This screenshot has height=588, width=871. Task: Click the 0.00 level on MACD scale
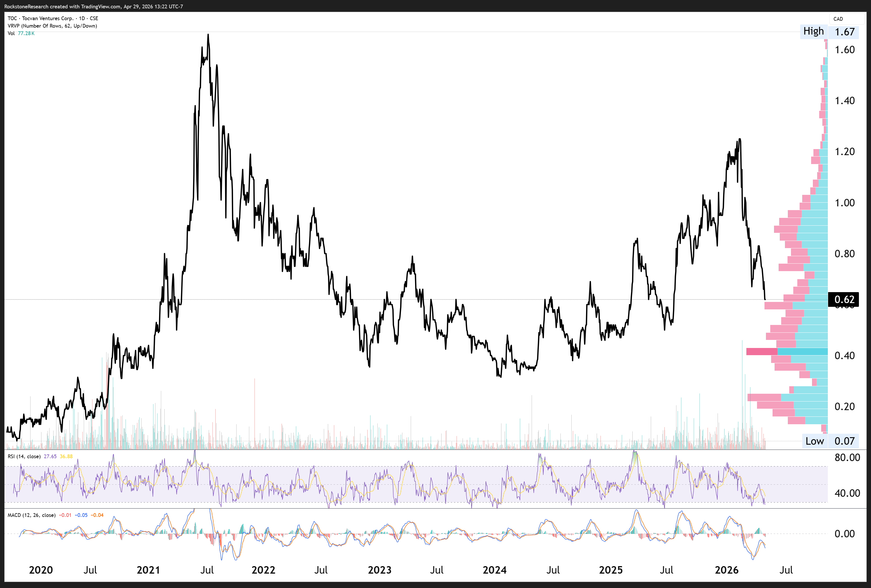pos(845,534)
